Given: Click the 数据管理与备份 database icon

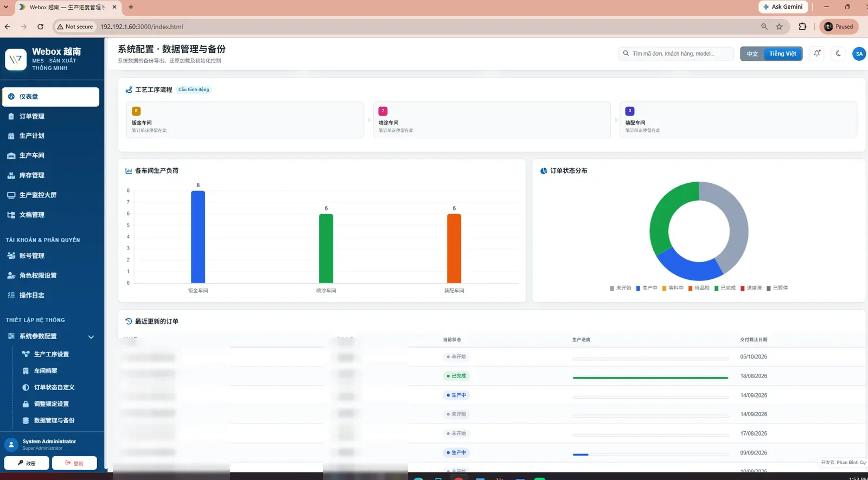Looking at the screenshot, I should pyautogui.click(x=25, y=420).
